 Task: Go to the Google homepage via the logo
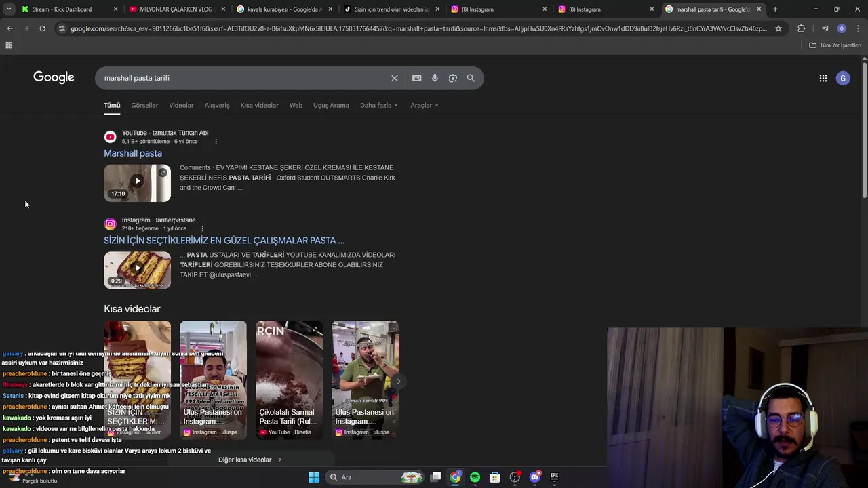(54, 77)
